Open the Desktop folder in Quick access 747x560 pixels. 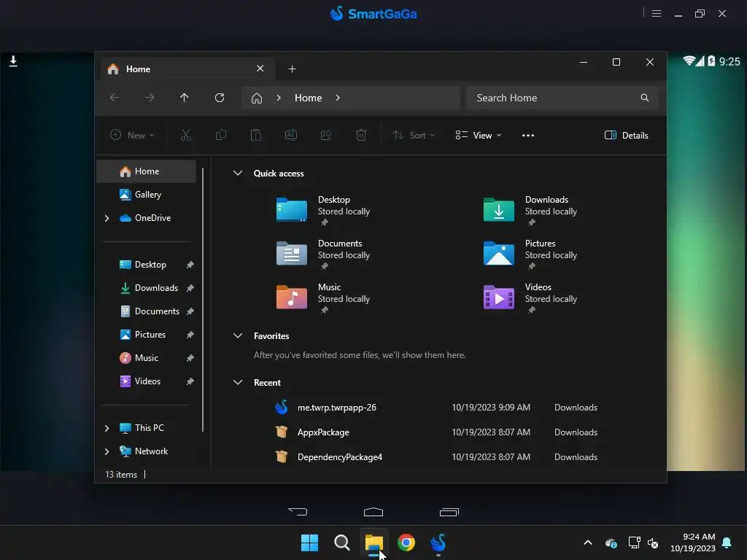(x=324, y=210)
